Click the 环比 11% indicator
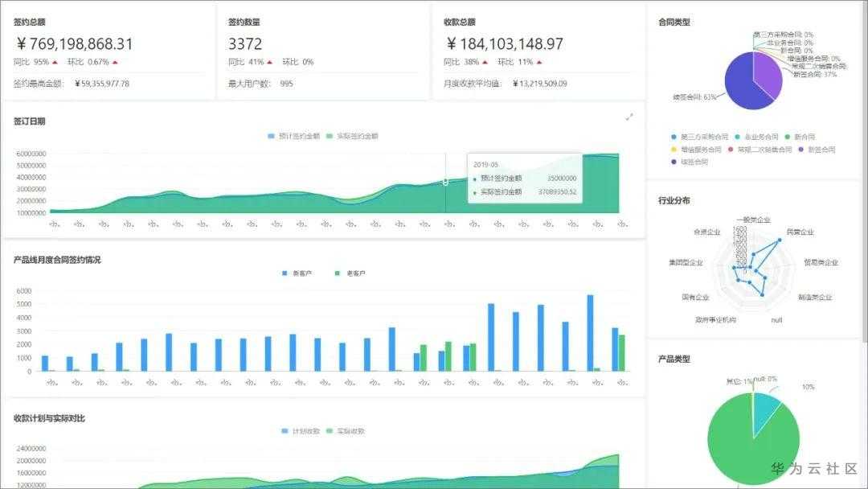Image resolution: width=868 pixels, height=489 pixels. click(520, 62)
